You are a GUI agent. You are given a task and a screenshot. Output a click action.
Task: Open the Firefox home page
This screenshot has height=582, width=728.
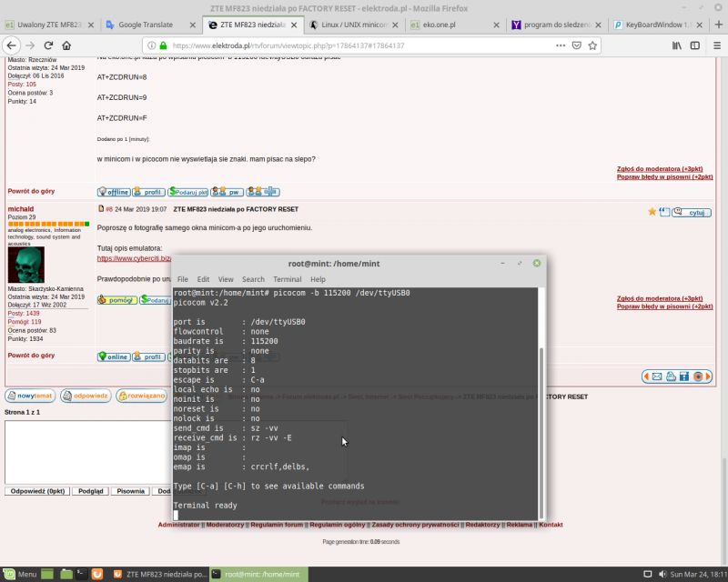tap(66, 45)
